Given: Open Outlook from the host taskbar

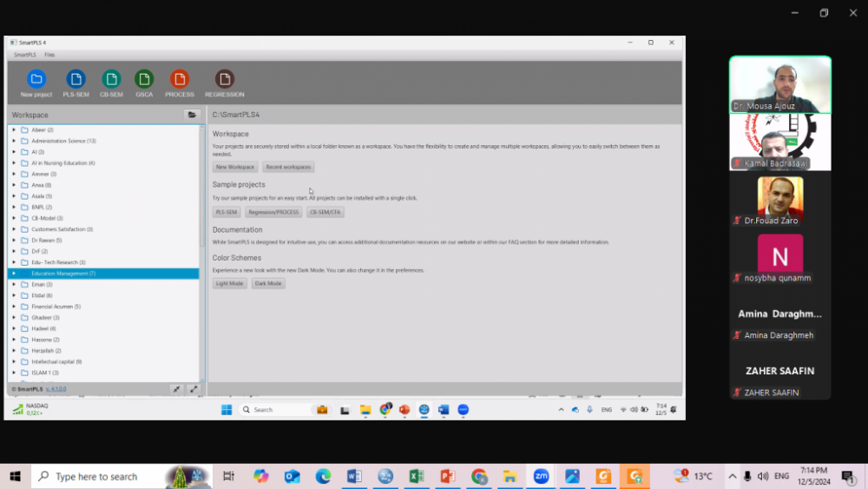Looking at the screenshot, I should [x=293, y=476].
